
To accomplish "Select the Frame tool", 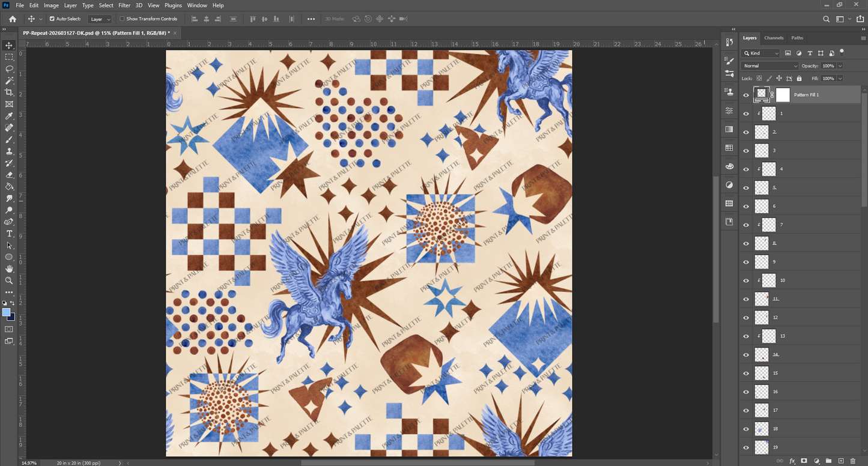I will click(x=9, y=104).
